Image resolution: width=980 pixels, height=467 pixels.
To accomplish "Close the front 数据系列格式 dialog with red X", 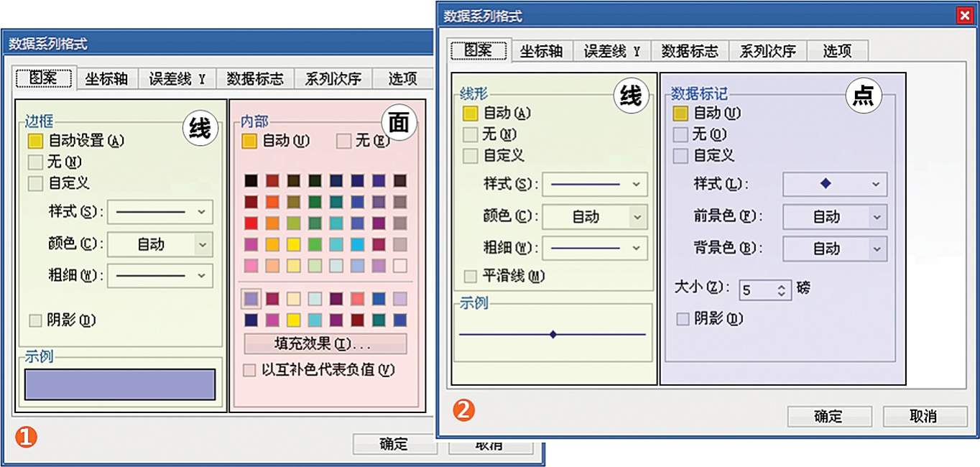I will pyautogui.click(x=963, y=16).
